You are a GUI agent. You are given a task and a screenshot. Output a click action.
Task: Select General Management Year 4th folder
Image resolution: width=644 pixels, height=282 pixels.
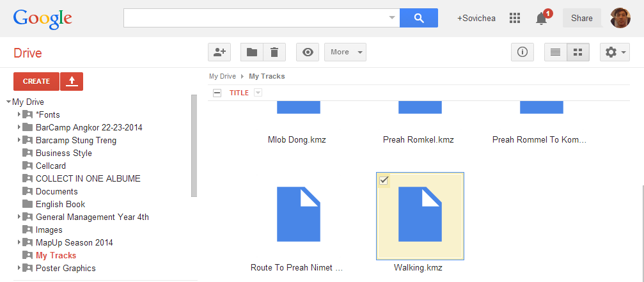(x=92, y=217)
